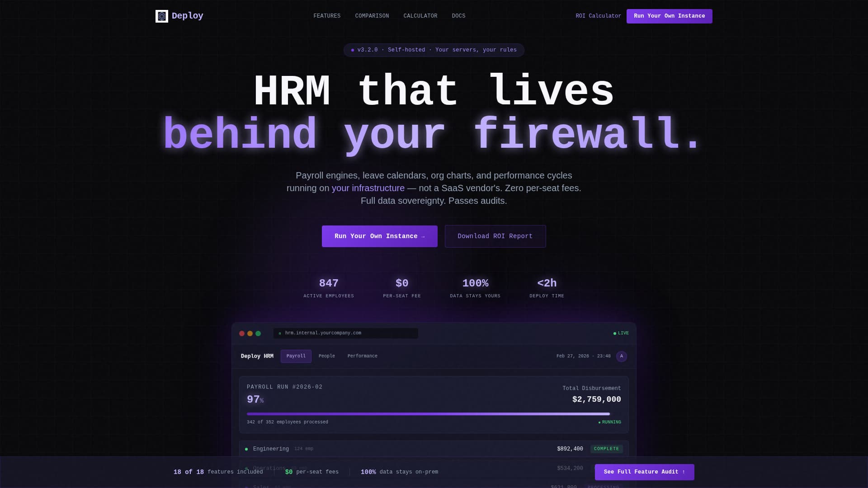This screenshot has height=488, width=868.
Task: Click PAYROLL RUN #2026-02 heading
Action: point(284,387)
